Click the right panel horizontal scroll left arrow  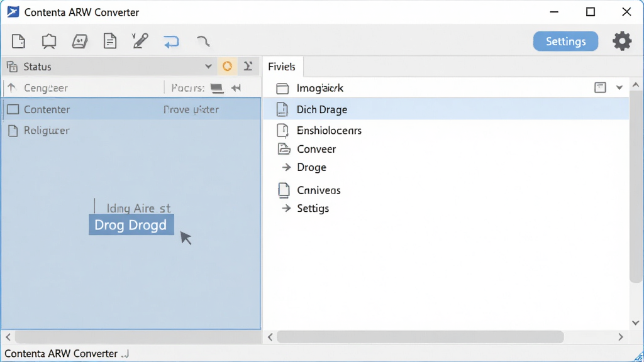point(270,337)
